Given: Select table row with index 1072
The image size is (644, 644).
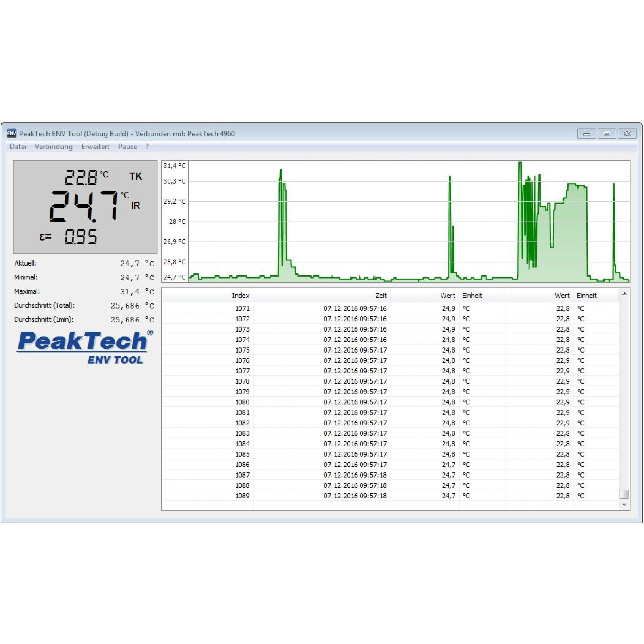Looking at the screenshot, I should coord(391,319).
